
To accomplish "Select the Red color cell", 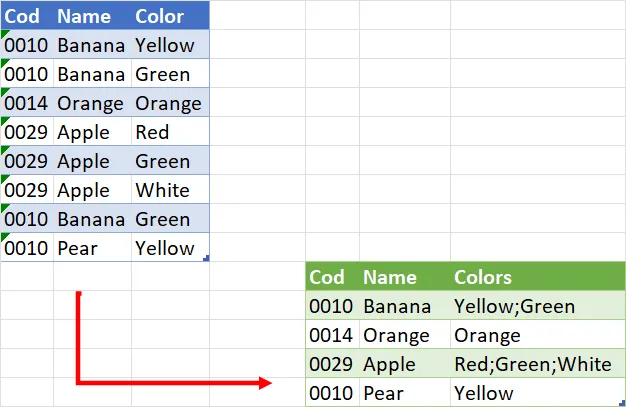I will coord(152,132).
